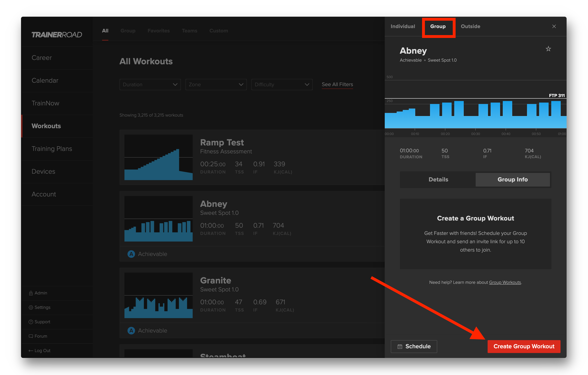Click the Forum chat bubble icon

point(31,336)
